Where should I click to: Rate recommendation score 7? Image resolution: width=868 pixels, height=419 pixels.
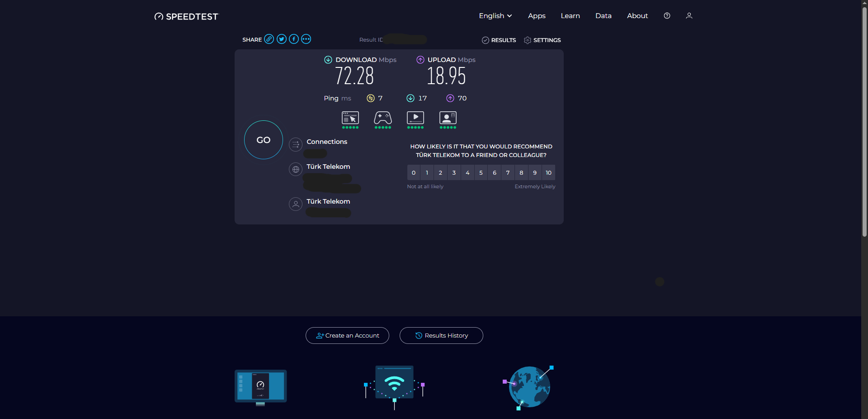click(x=508, y=172)
